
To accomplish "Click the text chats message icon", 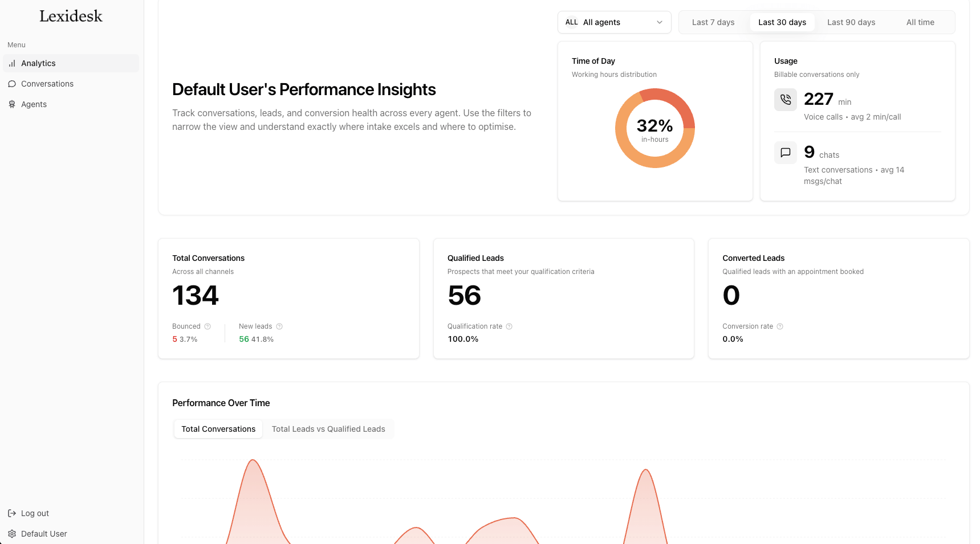I will pos(785,153).
